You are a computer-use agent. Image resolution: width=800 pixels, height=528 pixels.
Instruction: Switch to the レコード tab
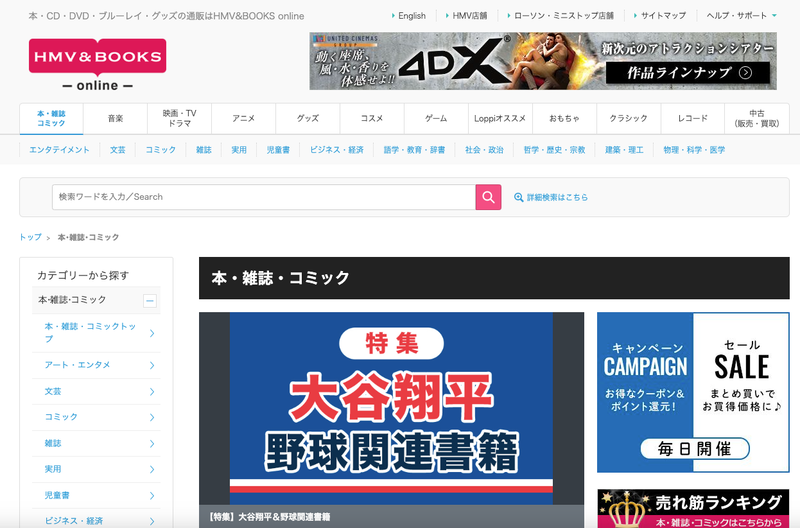click(693, 118)
